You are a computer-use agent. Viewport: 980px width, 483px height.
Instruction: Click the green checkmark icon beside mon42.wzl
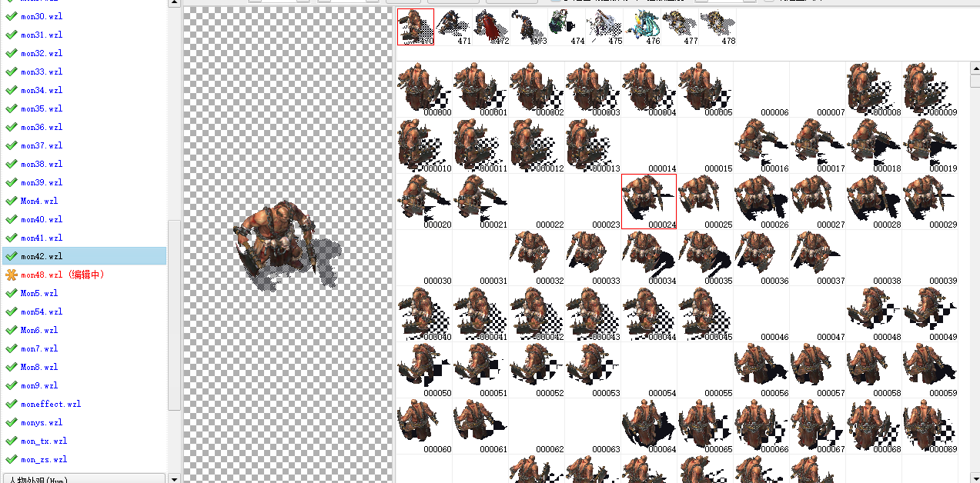click(11, 256)
